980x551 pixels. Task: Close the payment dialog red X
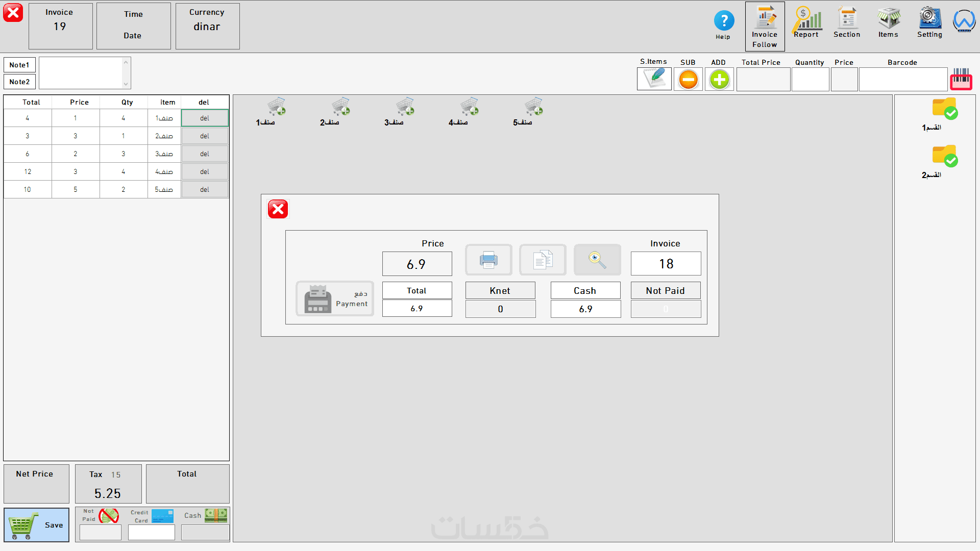pyautogui.click(x=278, y=209)
